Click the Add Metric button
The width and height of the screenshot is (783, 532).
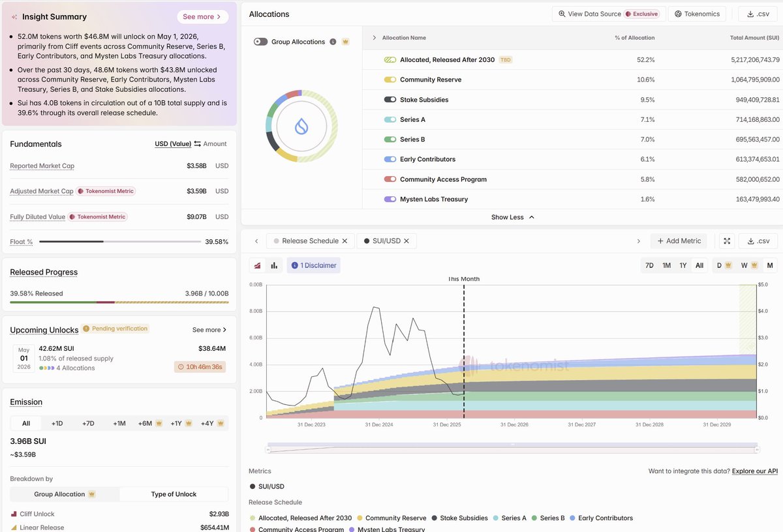pos(679,241)
